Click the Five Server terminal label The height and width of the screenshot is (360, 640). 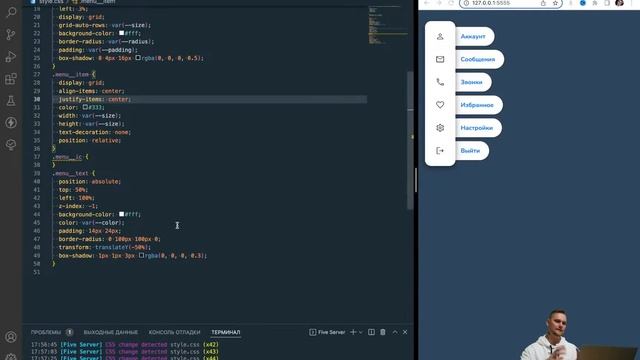pyautogui.click(x=327, y=332)
